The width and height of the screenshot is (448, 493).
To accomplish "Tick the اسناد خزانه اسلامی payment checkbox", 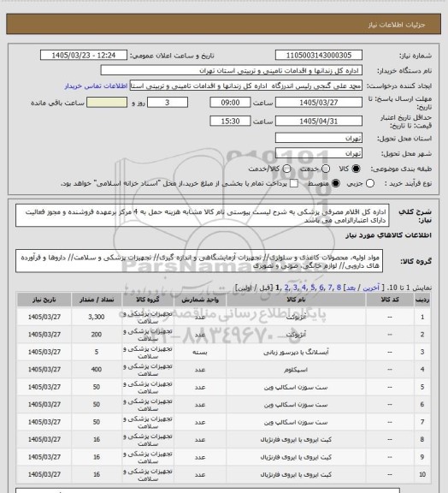I will coord(294,183).
